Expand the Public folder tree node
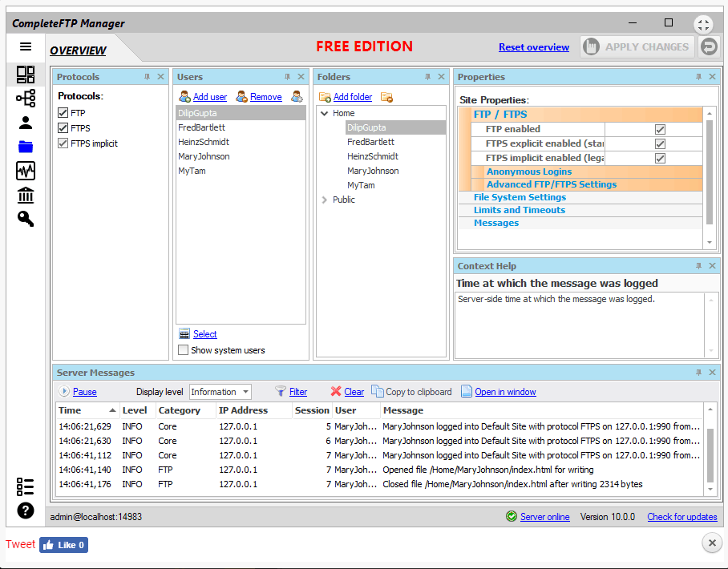 pos(324,200)
